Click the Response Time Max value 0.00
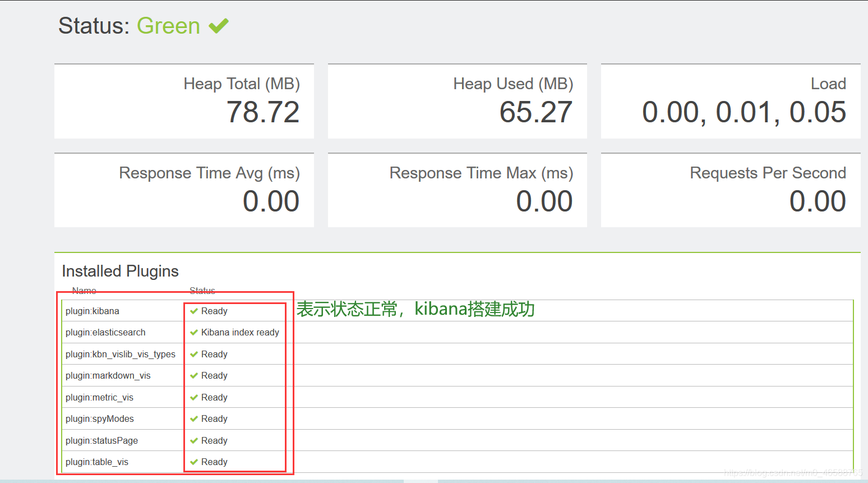 click(544, 201)
